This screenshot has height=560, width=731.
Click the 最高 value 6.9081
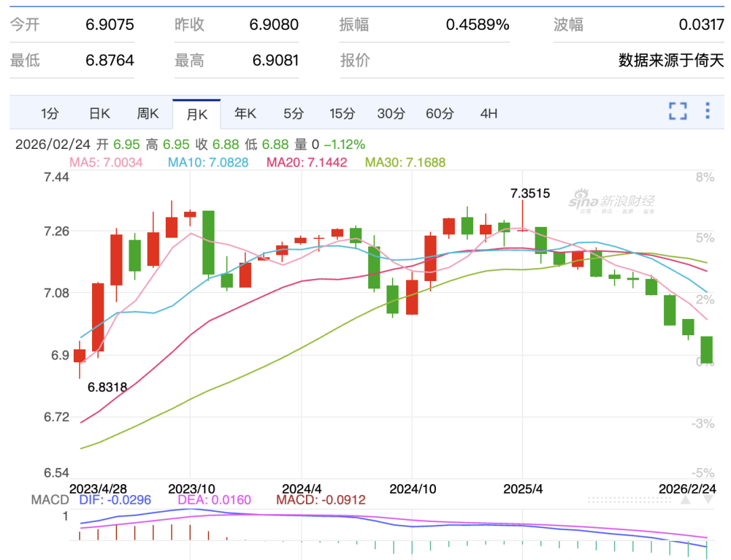275,60
